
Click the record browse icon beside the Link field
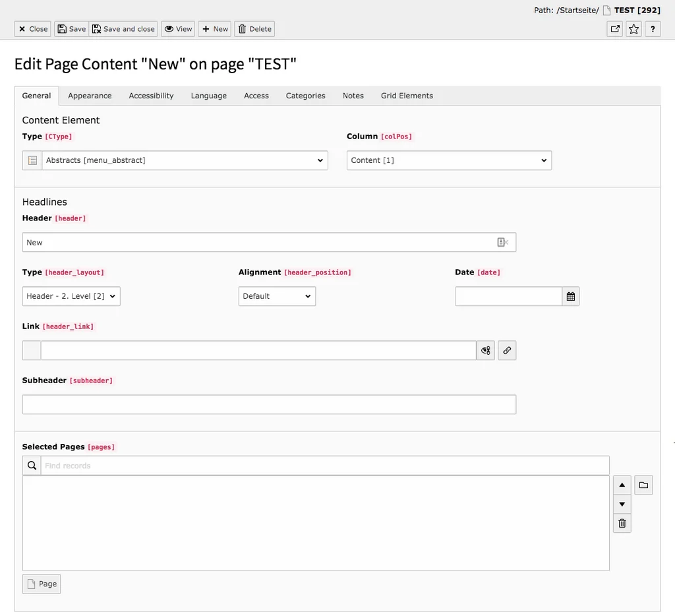coord(486,350)
